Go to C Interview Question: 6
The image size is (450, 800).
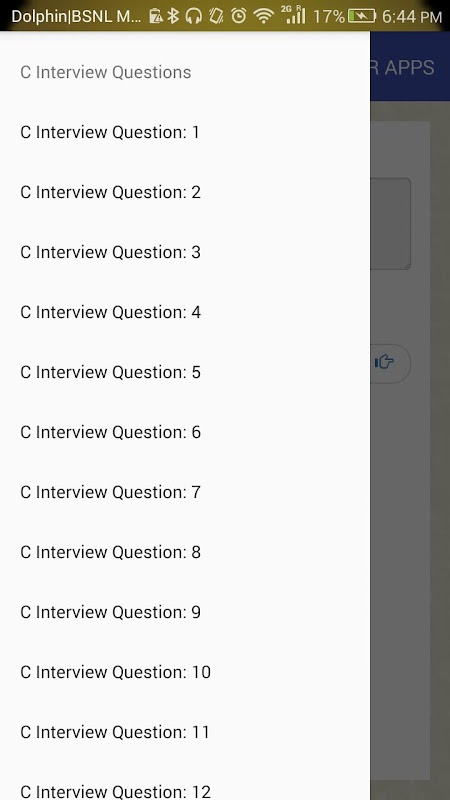click(x=185, y=432)
